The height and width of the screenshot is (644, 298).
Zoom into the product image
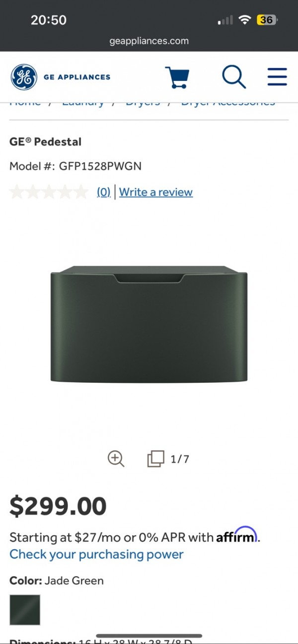[x=116, y=458]
